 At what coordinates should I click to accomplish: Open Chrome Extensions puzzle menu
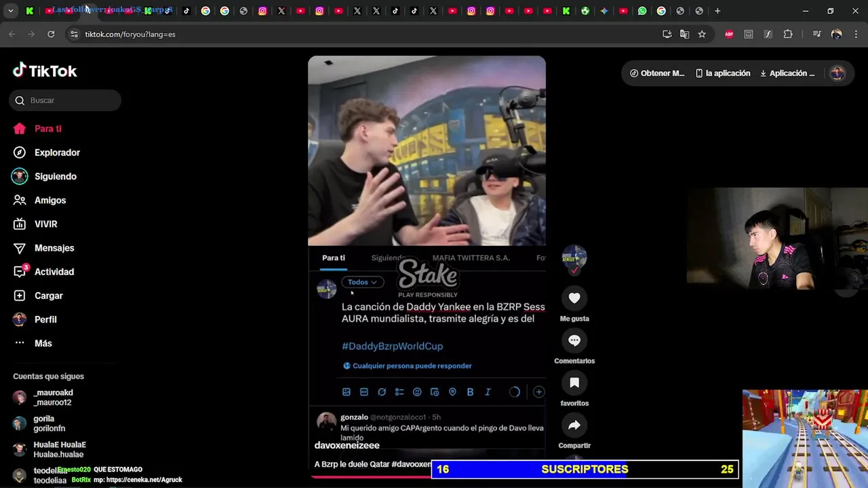pyautogui.click(x=788, y=34)
